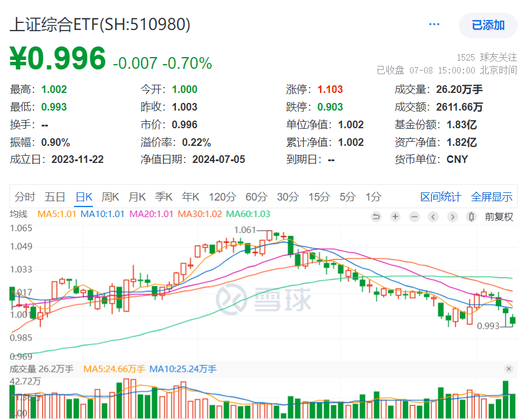This screenshot has width=530, height=420.
Task: Select the 日K chart tab
Action: point(84,196)
